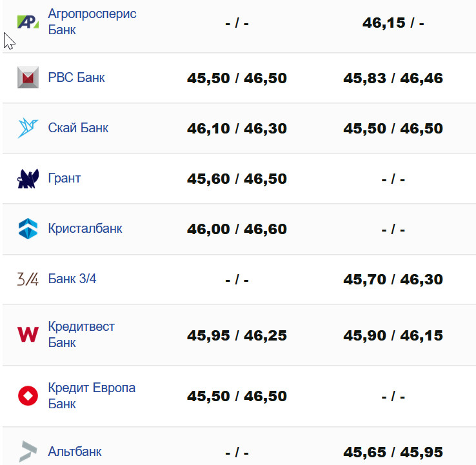Click Скай Банк rate 46,10 / 46,30
Screen dimensions: 476x465
237,128
